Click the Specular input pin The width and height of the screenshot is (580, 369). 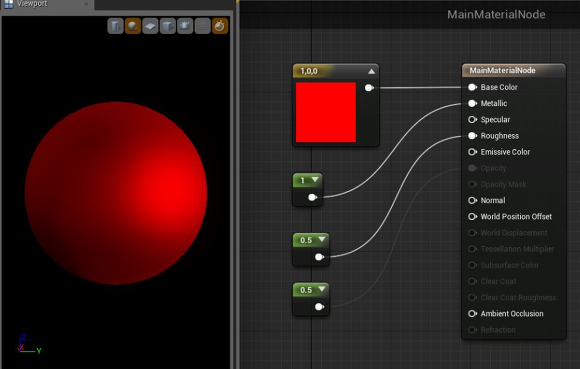click(472, 119)
